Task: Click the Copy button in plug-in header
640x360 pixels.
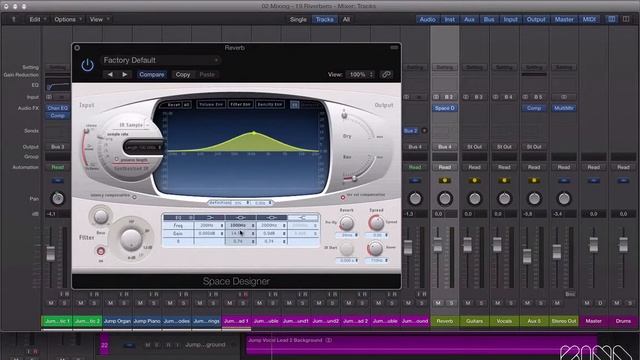Action: click(182, 74)
